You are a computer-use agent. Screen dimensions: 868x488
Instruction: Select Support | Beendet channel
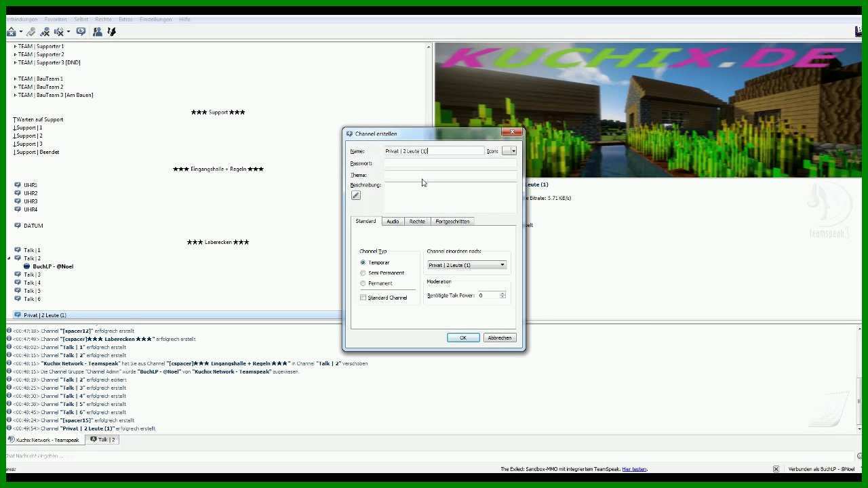(36, 152)
